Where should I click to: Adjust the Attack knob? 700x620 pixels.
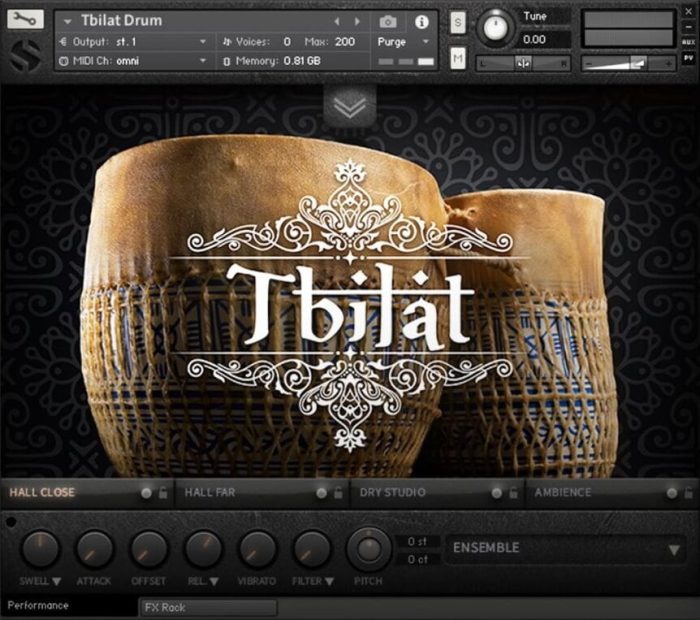(x=94, y=549)
